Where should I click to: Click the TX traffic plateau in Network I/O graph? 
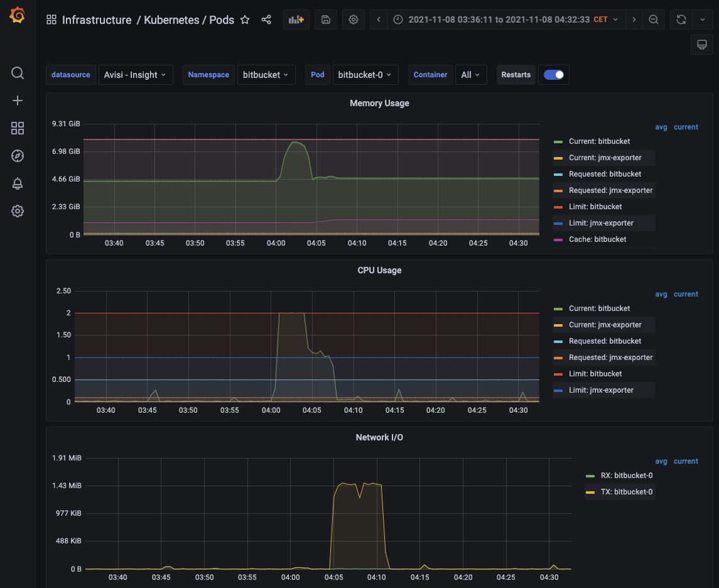[x=358, y=484]
